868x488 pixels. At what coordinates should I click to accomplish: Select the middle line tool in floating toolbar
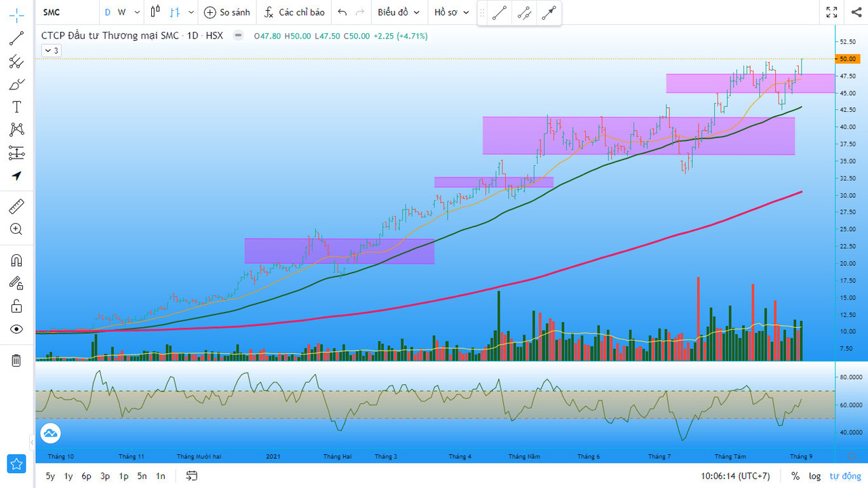click(524, 12)
